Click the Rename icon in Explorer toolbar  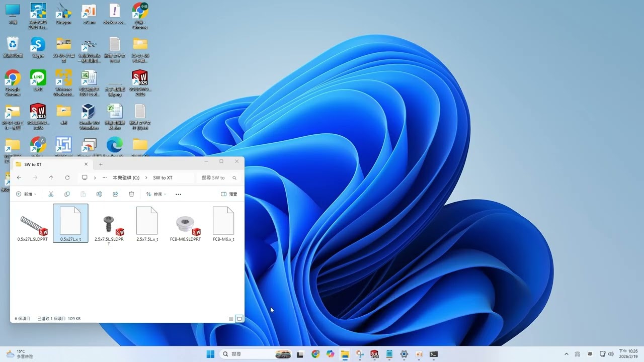coord(99,194)
